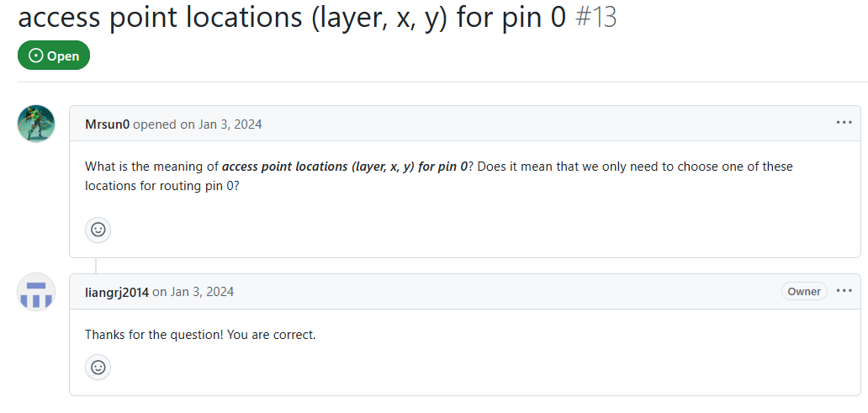
Task: Click the word 'opened' beside Mrsun0
Action: coord(155,124)
